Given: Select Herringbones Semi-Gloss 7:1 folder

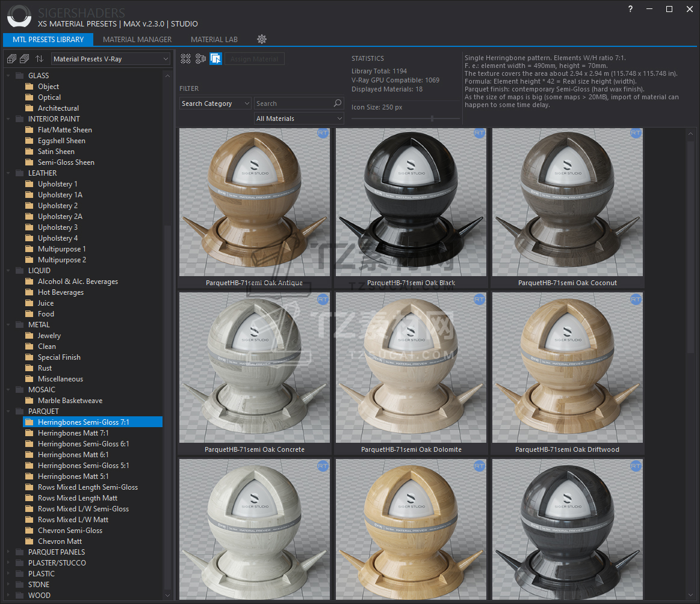Looking at the screenshot, I should [x=93, y=422].
